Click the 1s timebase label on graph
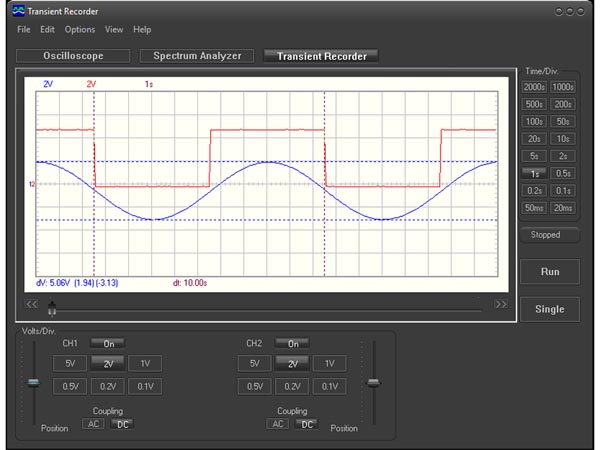Image resolution: width=600 pixels, height=450 pixels. [x=149, y=84]
